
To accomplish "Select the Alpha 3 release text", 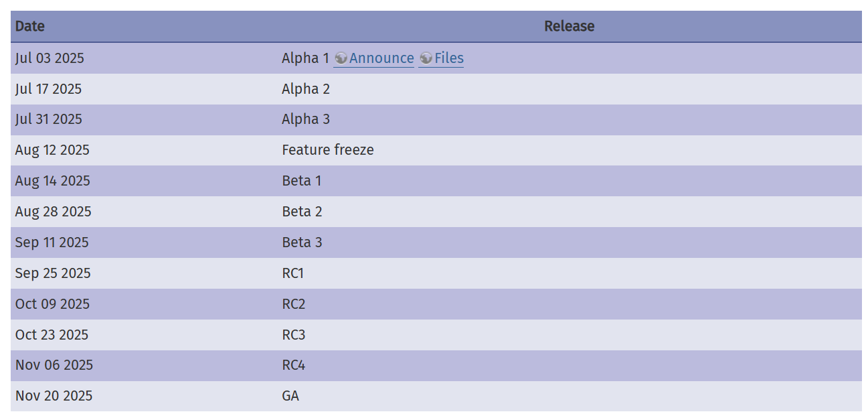I will coord(306,119).
